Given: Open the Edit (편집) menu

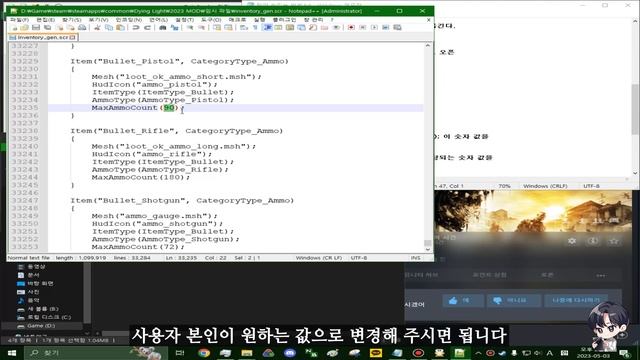Looking at the screenshot, I should coord(45,20).
